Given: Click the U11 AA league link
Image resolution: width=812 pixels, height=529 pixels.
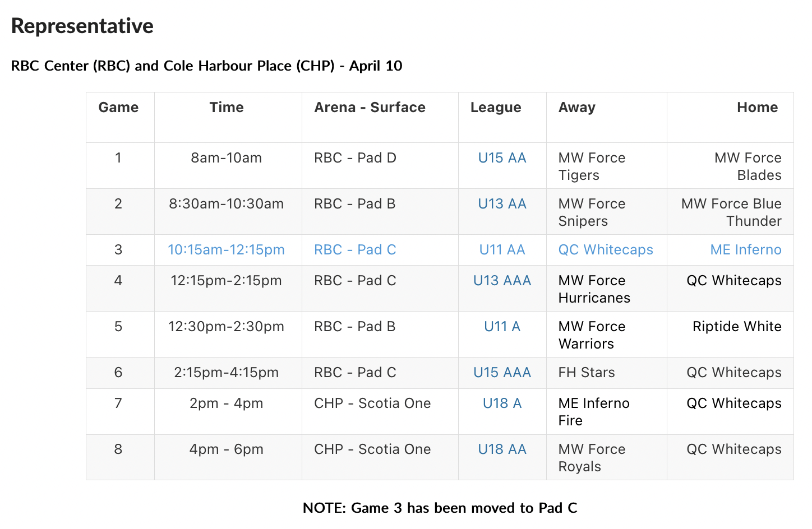Looking at the screenshot, I should 502,250.
